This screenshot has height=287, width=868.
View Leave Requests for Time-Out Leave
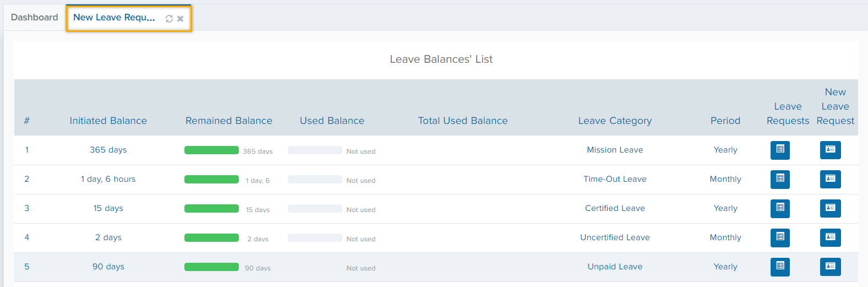[780, 179]
